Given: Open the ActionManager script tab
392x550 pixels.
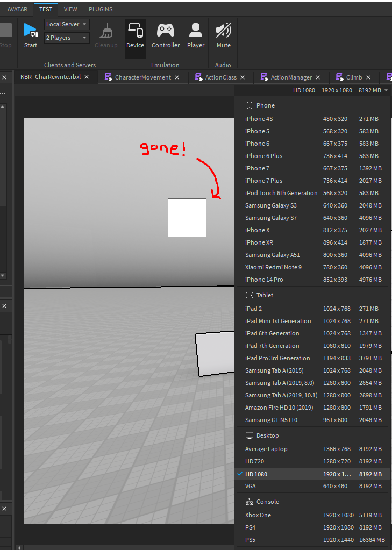Looking at the screenshot, I should 291,77.
